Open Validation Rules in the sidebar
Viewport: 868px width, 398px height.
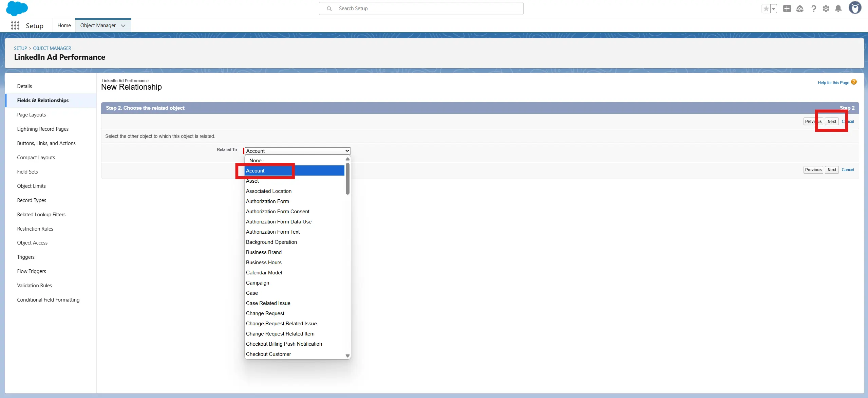pos(35,286)
